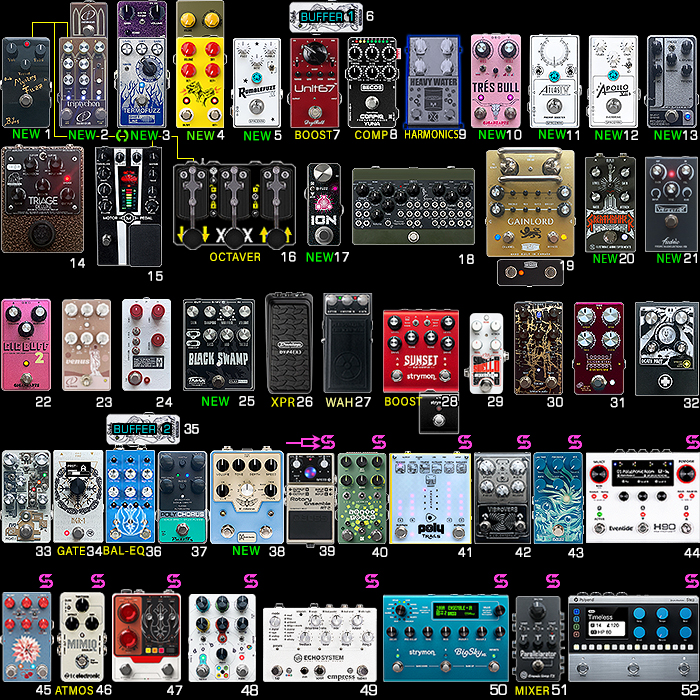The width and height of the screenshot is (700, 700).
Task: Click the Poly pedal with pink lights numbered 41
Action: click(x=430, y=498)
